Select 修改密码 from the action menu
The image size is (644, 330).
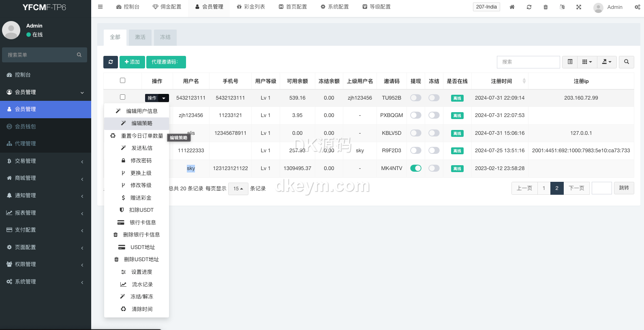141,161
